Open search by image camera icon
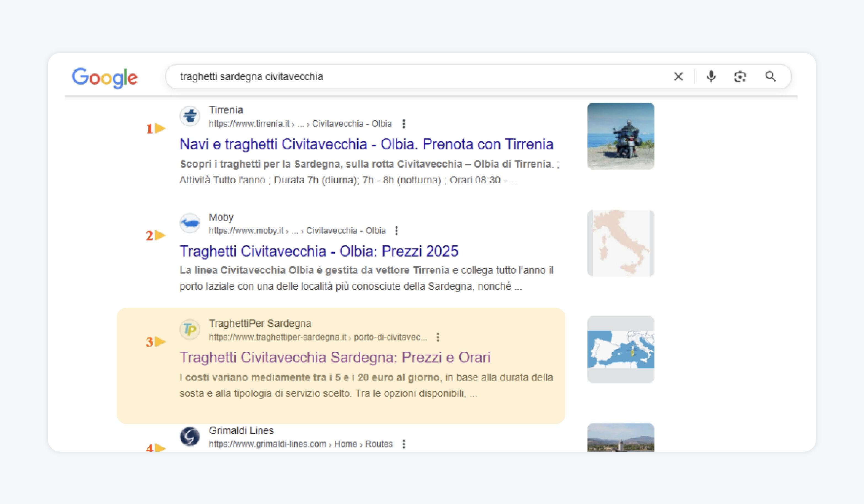Screen dimensions: 864x504 tap(740, 76)
